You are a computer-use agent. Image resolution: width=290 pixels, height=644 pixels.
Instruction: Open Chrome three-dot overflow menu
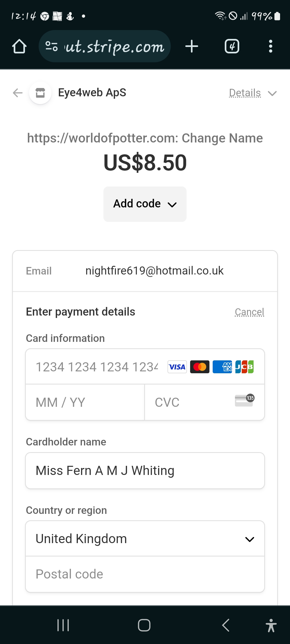click(270, 46)
